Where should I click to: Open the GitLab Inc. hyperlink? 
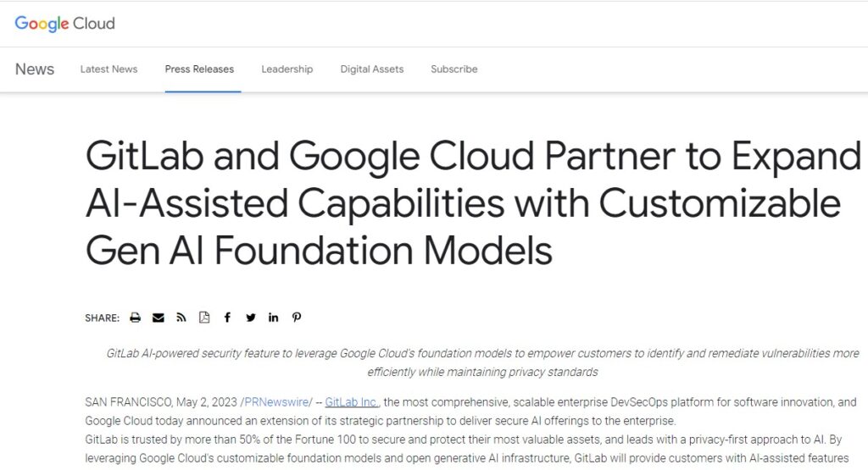click(352, 402)
